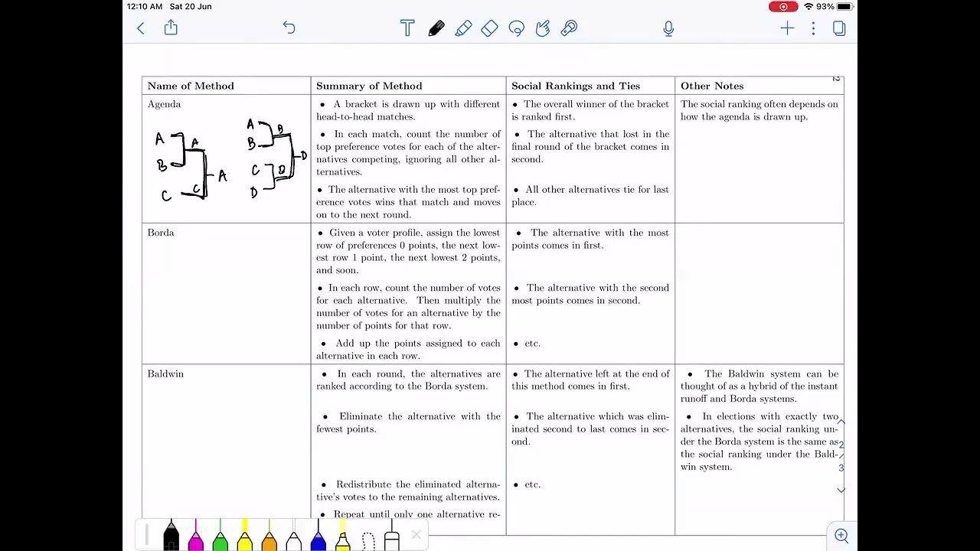
Task: Pick the magenta pen in favorites bar
Action: [195, 536]
